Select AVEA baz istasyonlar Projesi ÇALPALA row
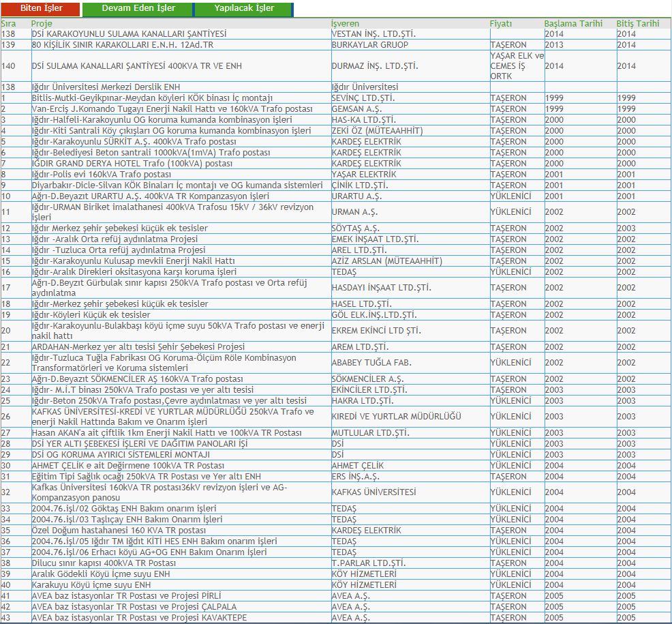Viewport: 672px width, 624px height. click(336, 607)
